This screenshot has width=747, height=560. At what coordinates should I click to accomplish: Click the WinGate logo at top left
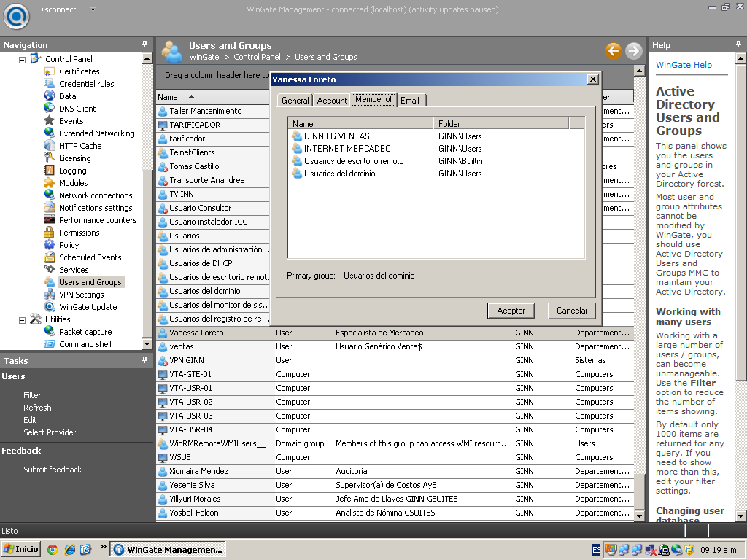coord(17,17)
